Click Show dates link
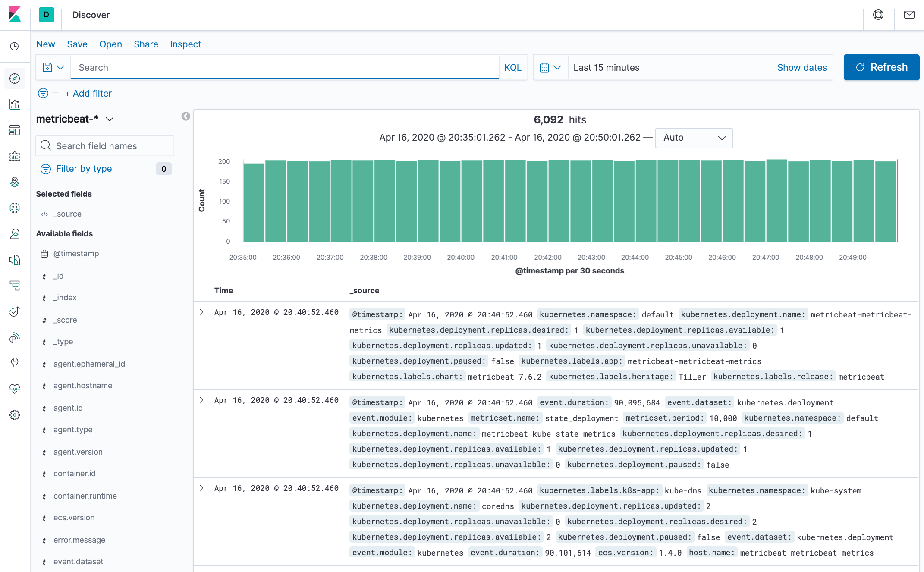The width and height of the screenshot is (924, 572). pos(802,68)
